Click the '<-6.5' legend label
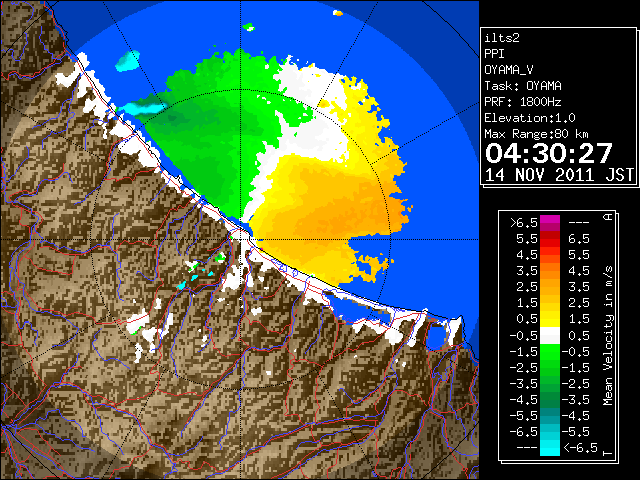Screen dimensions: 640x480 coord(580,448)
